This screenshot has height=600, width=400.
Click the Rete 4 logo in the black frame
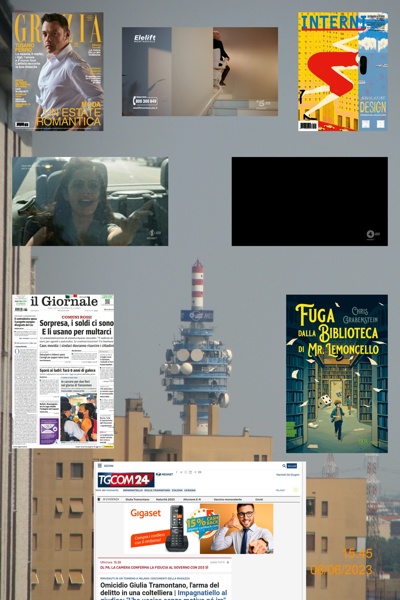click(371, 234)
